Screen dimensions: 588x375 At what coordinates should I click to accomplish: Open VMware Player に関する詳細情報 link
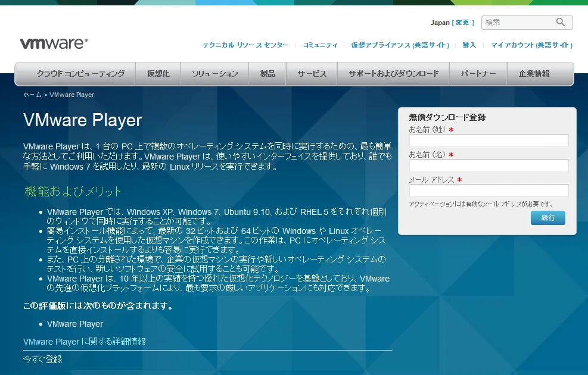[x=84, y=341]
